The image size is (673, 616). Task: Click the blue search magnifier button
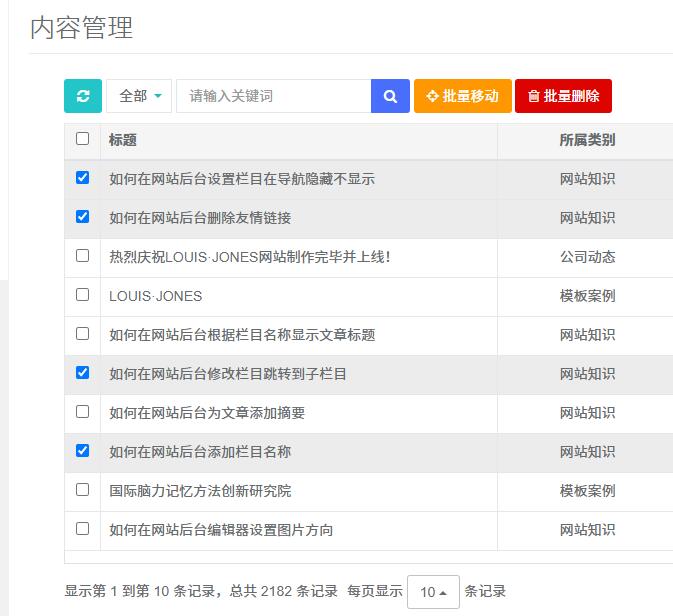point(390,96)
